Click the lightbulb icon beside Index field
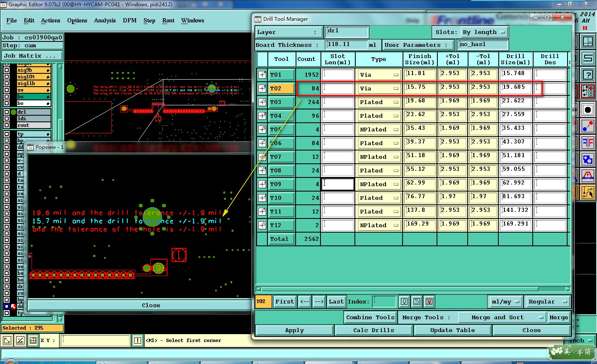The image size is (597, 364). (404, 301)
